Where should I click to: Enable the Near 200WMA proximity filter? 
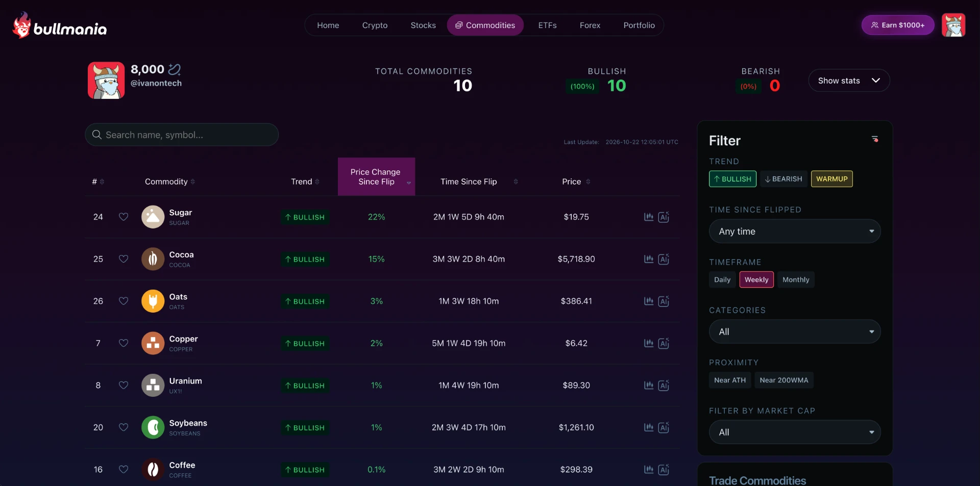tap(784, 380)
